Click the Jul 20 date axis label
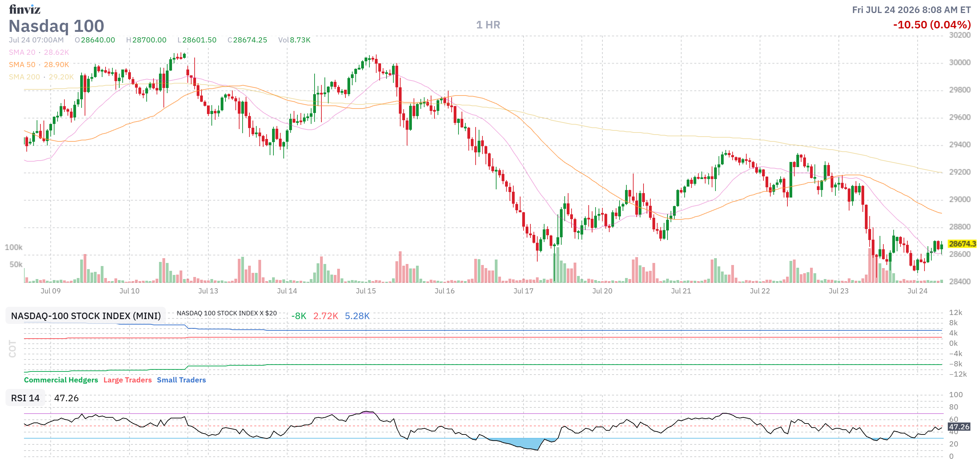The image size is (980, 467). point(602,291)
